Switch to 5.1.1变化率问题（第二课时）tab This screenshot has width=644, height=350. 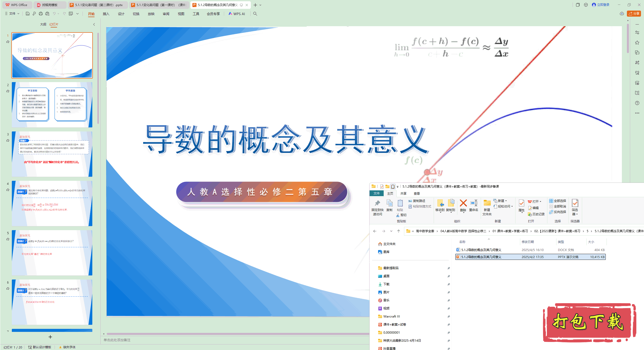coord(98,5)
